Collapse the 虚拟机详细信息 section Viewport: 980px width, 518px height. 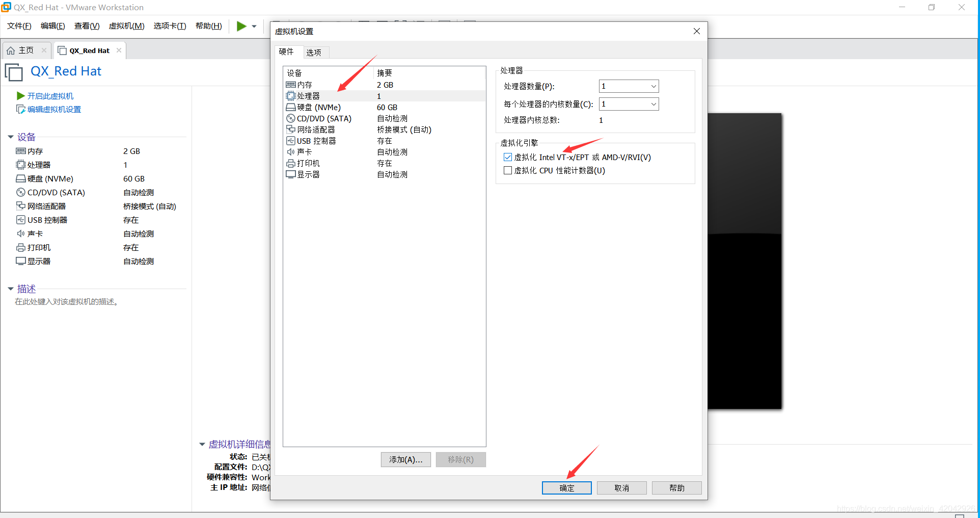[x=202, y=444]
